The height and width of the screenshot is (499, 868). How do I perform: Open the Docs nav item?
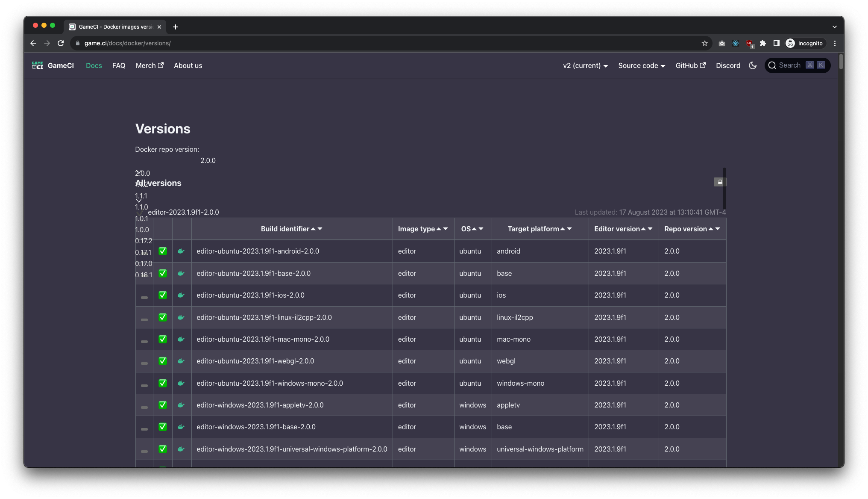click(94, 65)
